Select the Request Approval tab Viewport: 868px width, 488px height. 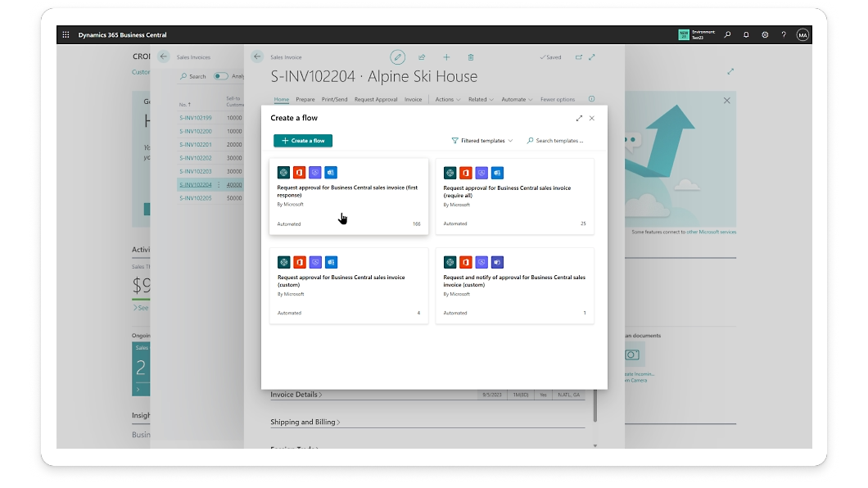coord(376,100)
